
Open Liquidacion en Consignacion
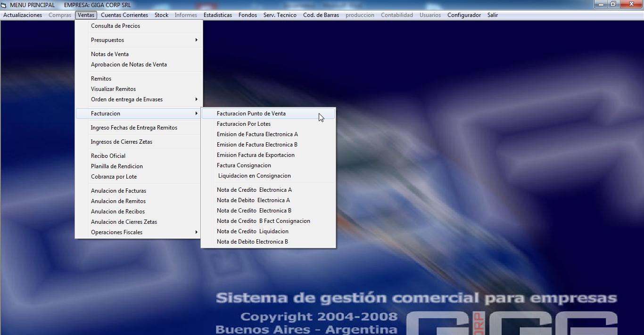tap(268, 176)
